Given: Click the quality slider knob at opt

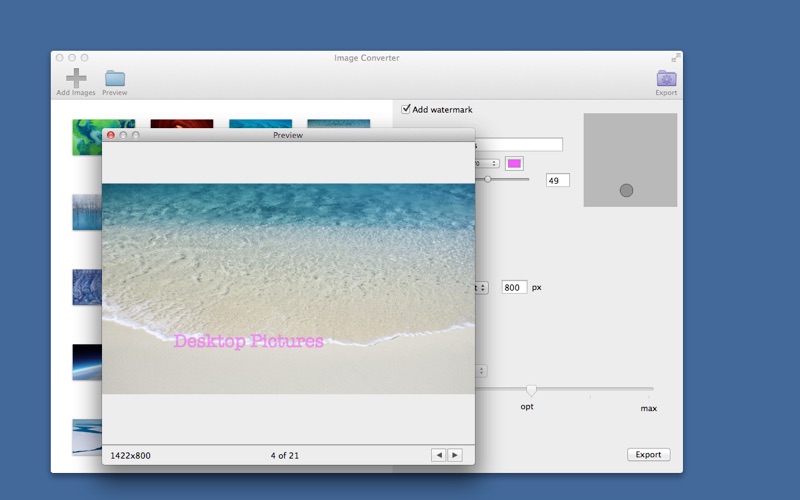Looking at the screenshot, I should coord(531,390).
